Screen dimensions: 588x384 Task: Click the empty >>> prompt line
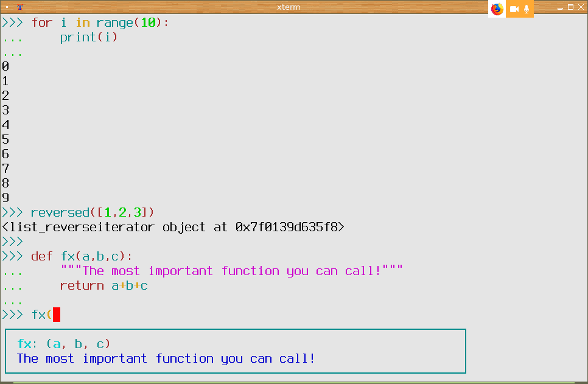click(x=12, y=242)
